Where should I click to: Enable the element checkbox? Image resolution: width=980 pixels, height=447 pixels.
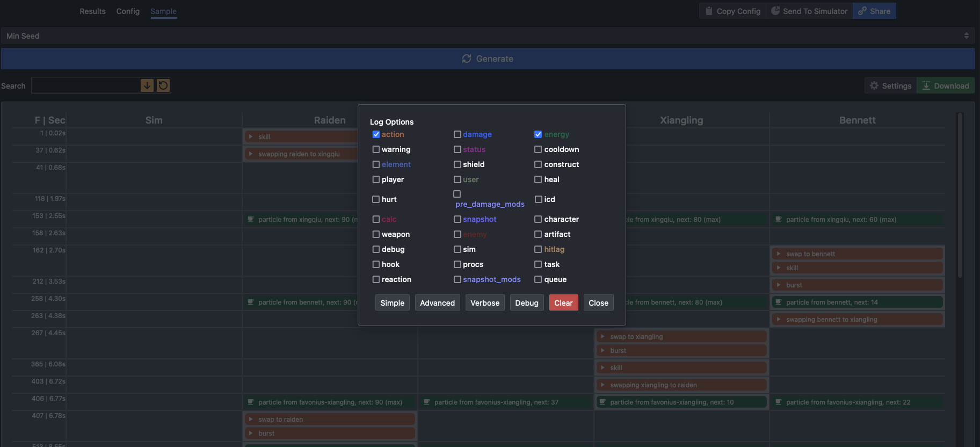[376, 164]
